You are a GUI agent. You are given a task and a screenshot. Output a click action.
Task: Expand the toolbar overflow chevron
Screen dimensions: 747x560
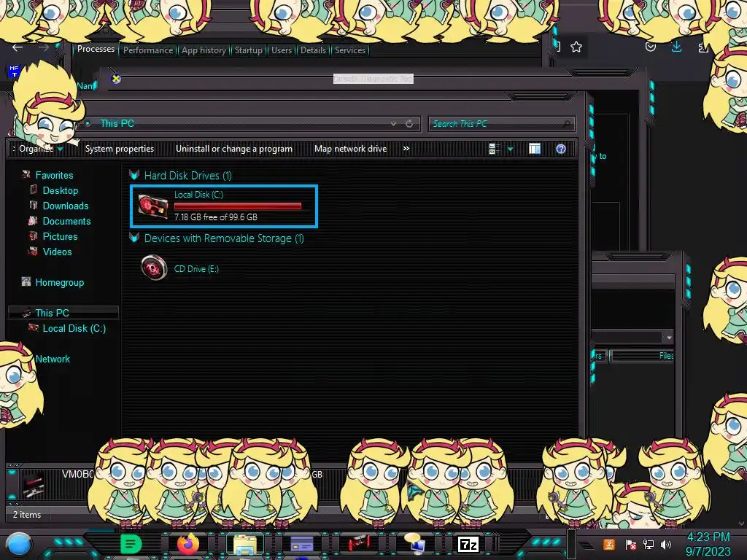tap(406, 149)
